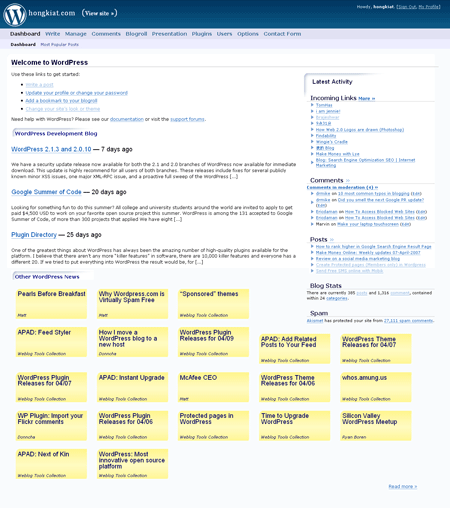
Task: Open APAD: Instant Upgrade card
Action: point(132,387)
